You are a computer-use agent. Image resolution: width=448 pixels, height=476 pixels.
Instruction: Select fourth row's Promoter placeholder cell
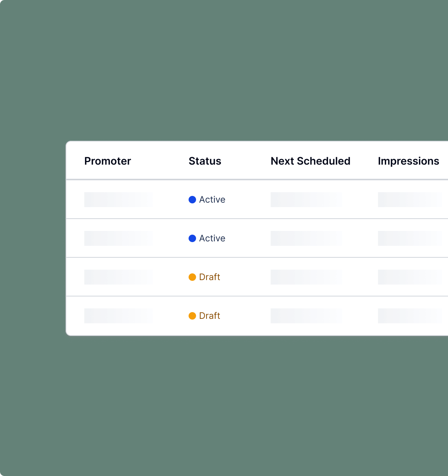118,316
